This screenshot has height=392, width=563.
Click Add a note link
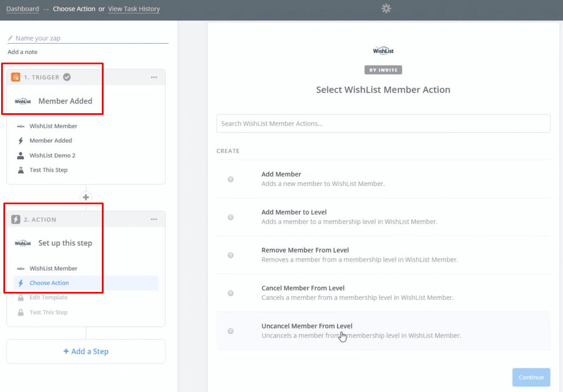click(x=23, y=52)
